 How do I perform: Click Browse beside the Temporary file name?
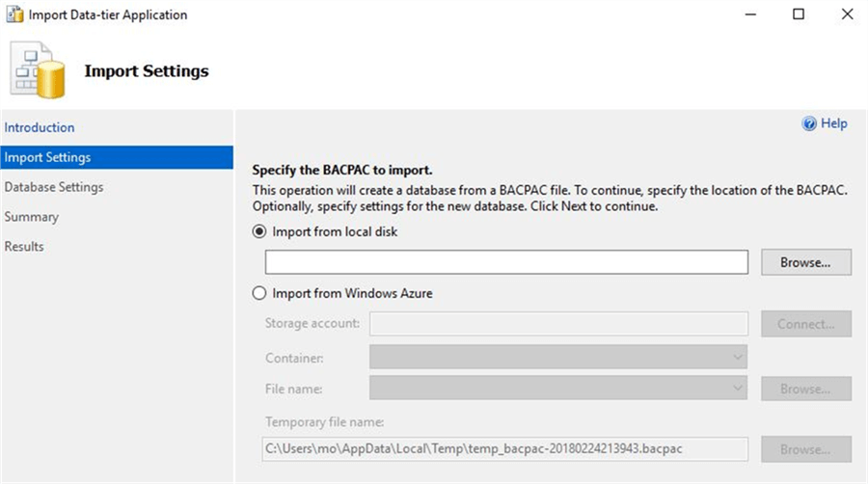(x=805, y=449)
